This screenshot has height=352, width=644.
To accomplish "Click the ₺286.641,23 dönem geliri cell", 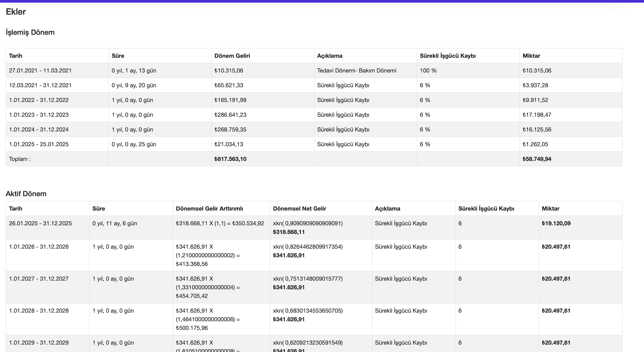I will [230, 115].
